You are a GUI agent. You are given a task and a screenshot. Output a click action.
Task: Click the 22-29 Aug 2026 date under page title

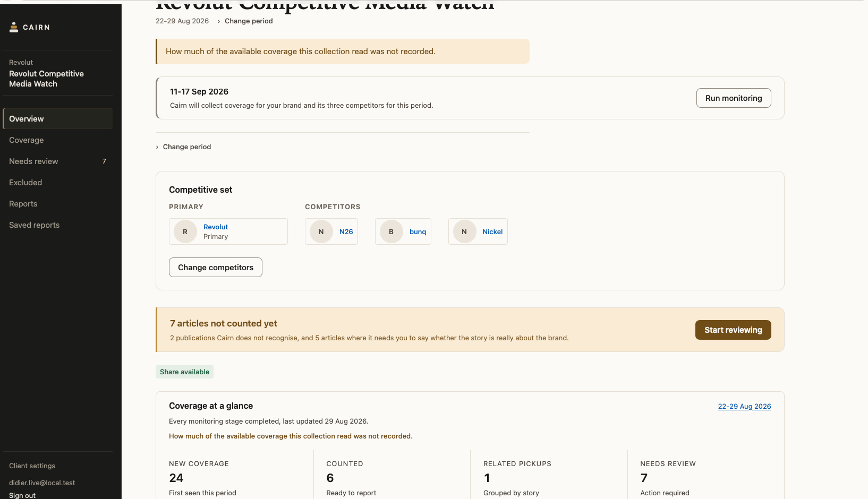pyautogui.click(x=182, y=21)
